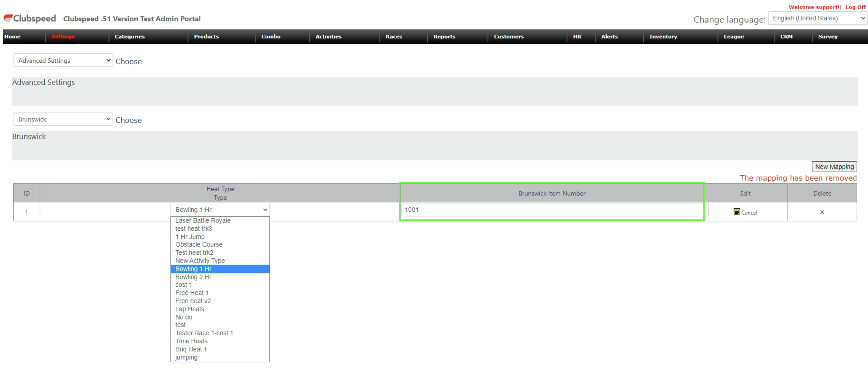Select jumping option
The height and width of the screenshot is (374, 868).
tap(220, 357)
